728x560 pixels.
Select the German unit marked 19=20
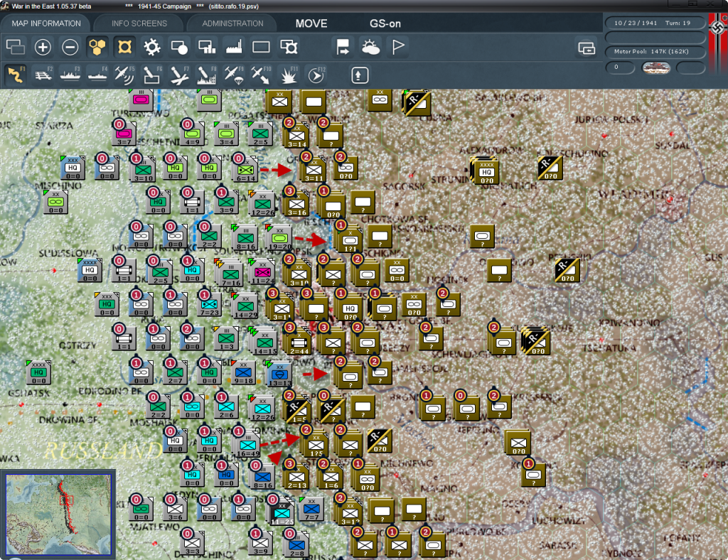(278, 237)
